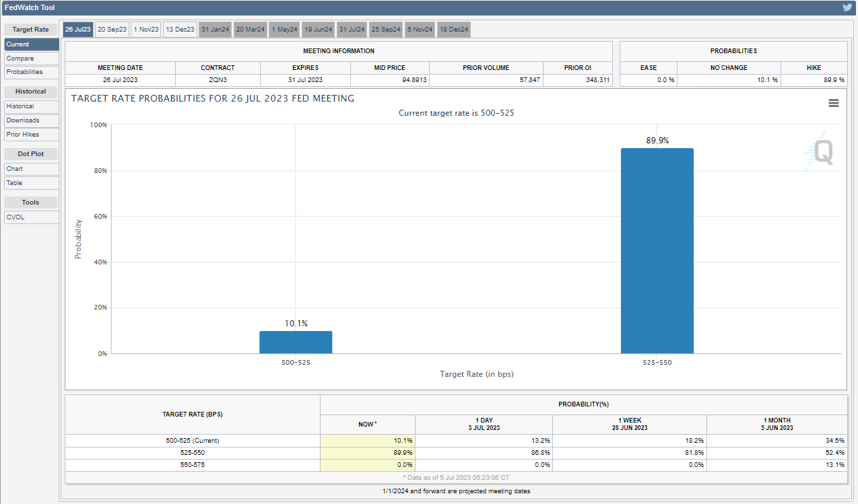This screenshot has height=504, width=858.
Task: Select the 18 Dec24 meeting tab
Action: point(454,30)
